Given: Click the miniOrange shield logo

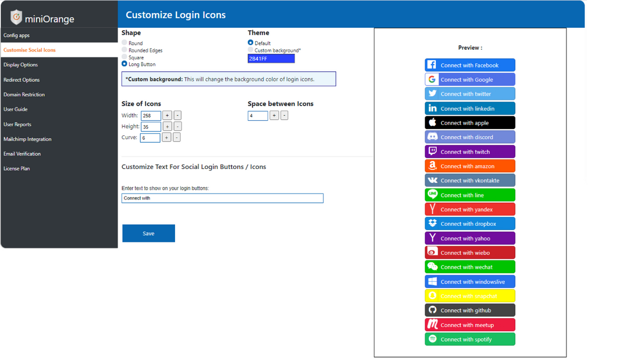Looking at the screenshot, I should (17, 17).
